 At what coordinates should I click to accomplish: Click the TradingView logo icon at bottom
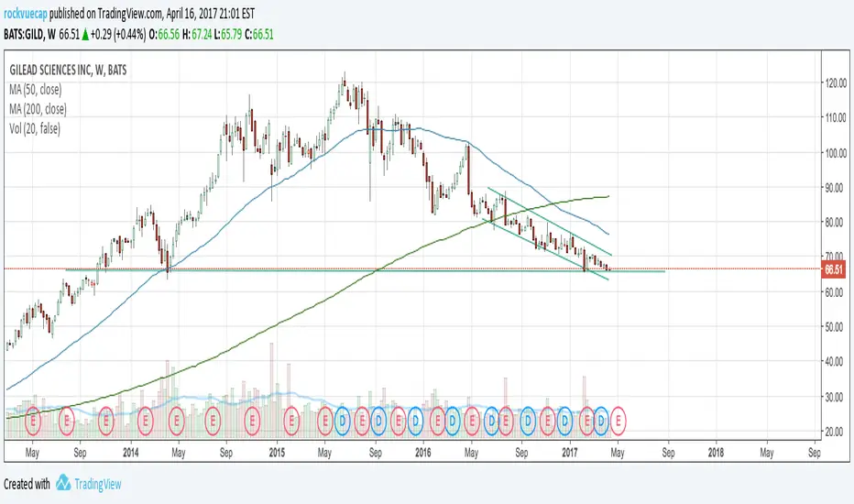[63, 483]
